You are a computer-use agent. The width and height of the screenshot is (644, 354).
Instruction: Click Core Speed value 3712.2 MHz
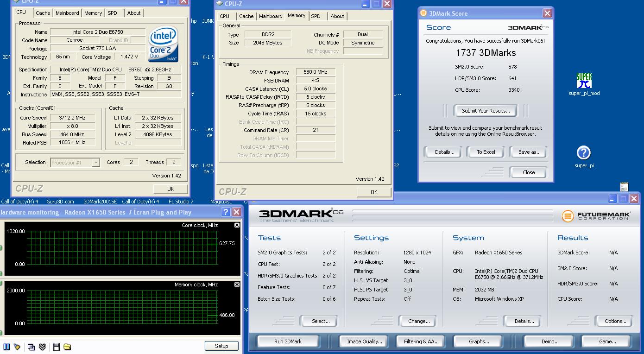pyautogui.click(x=72, y=118)
